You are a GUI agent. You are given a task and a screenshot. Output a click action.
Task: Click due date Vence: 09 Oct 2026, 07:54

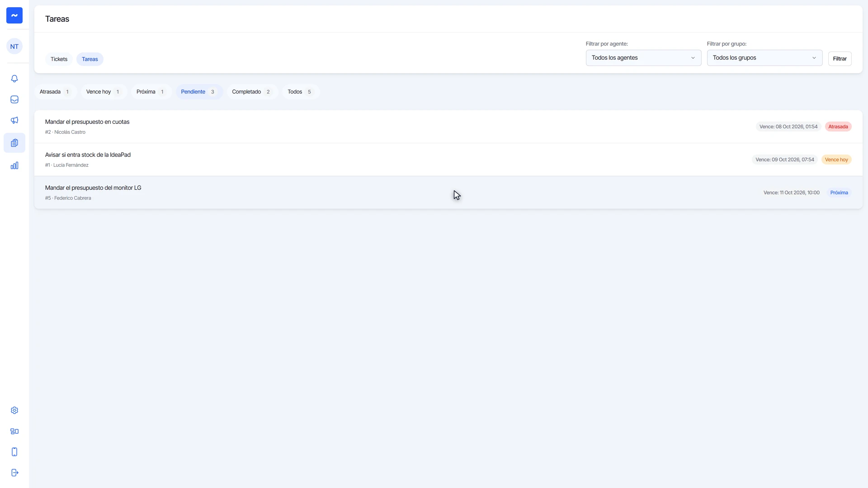click(x=785, y=160)
